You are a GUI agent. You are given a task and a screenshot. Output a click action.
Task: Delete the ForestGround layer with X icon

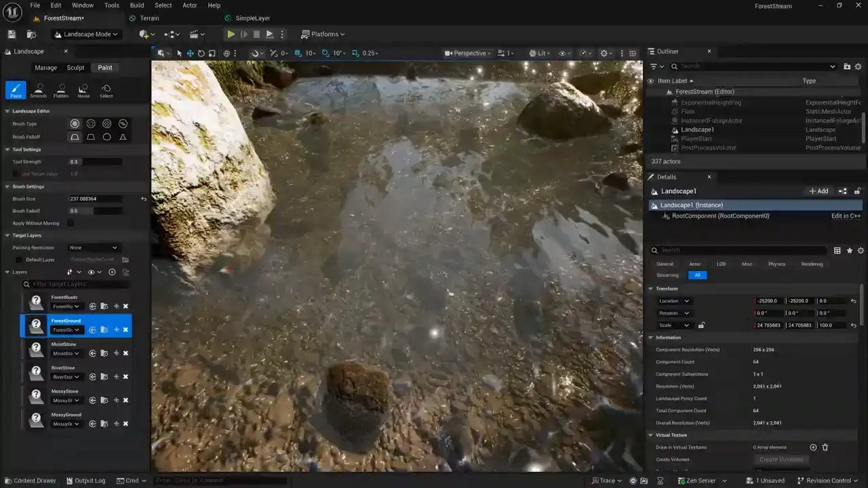(x=125, y=330)
